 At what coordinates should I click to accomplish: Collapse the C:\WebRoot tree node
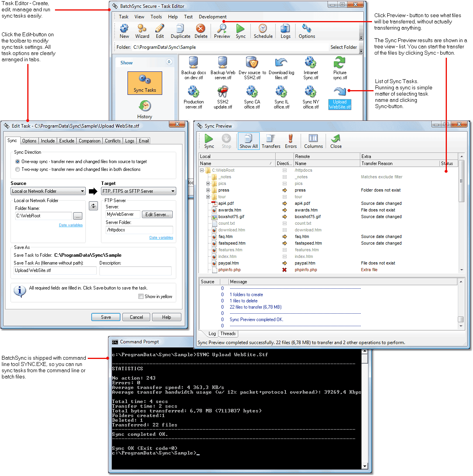point(202,170)
